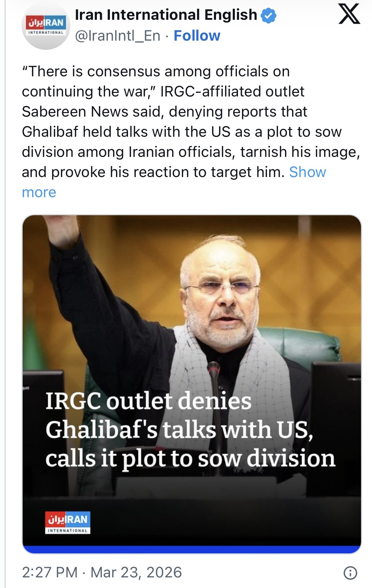The height and width of the screenshot is (588, 372).
Task: Click the @IranIntl_En handle
Action: pyautogui.click(x=117, y=36)
